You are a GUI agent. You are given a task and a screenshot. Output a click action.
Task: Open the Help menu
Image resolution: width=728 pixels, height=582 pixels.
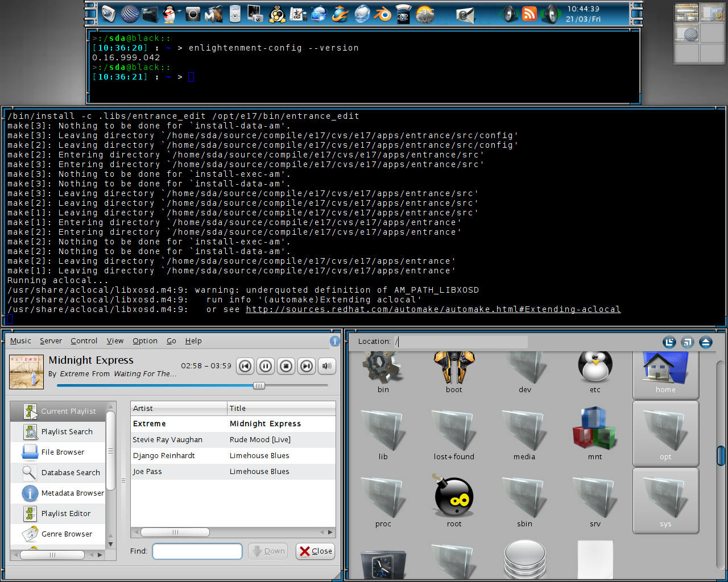193,341
